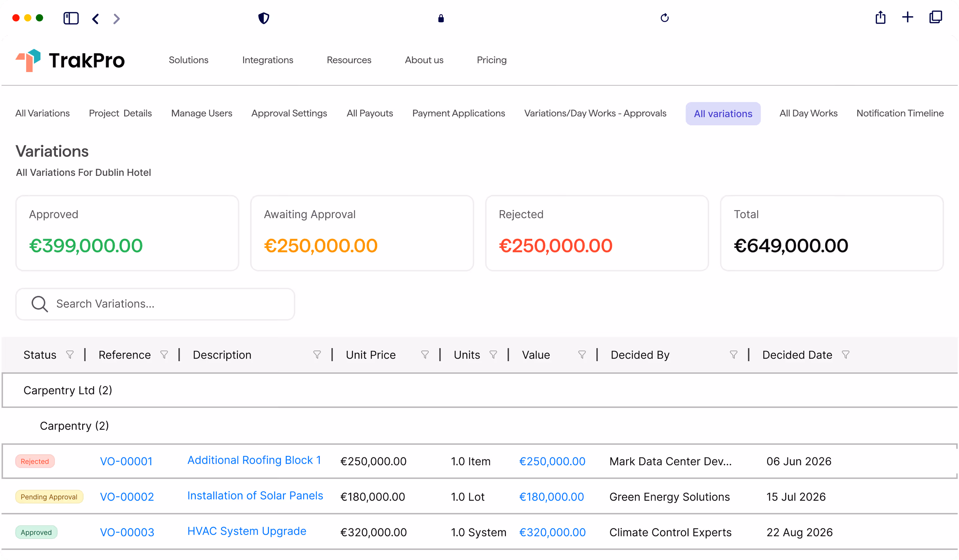Open the Integrations menu

tap(267, 60)
